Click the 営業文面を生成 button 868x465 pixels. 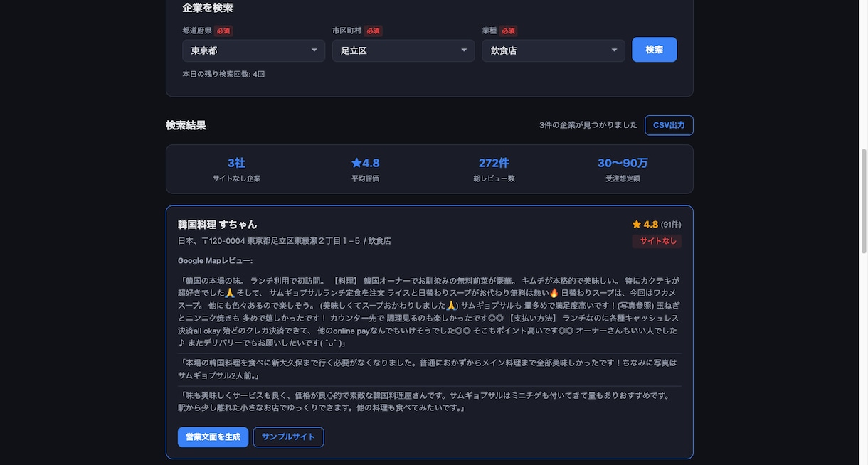point(213,437)
